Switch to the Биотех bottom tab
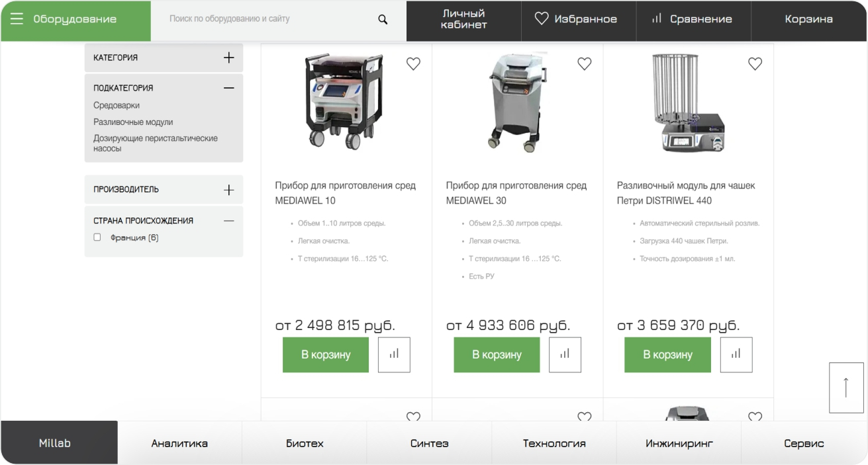 point(305,443)
